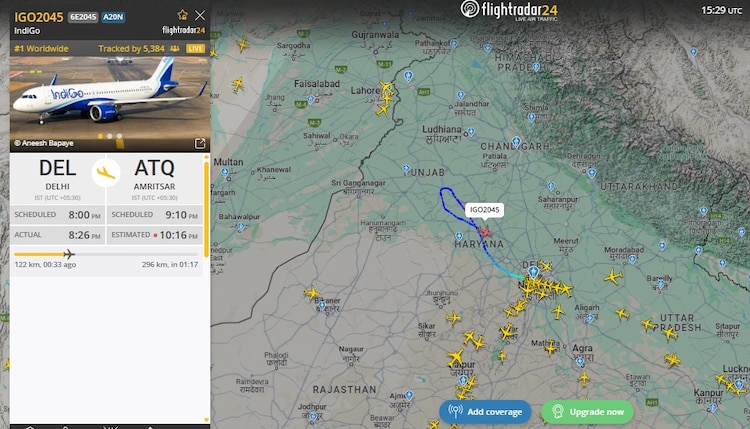Click the red IGO2045 aircraft on map

(485, 232)
